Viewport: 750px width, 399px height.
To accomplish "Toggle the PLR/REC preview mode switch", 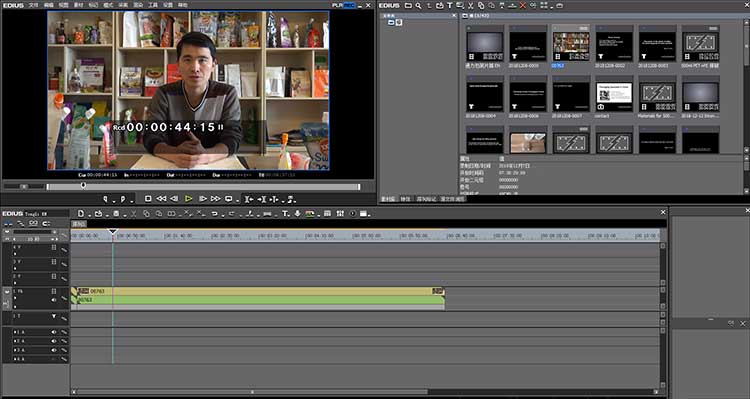I will (343, 5).
